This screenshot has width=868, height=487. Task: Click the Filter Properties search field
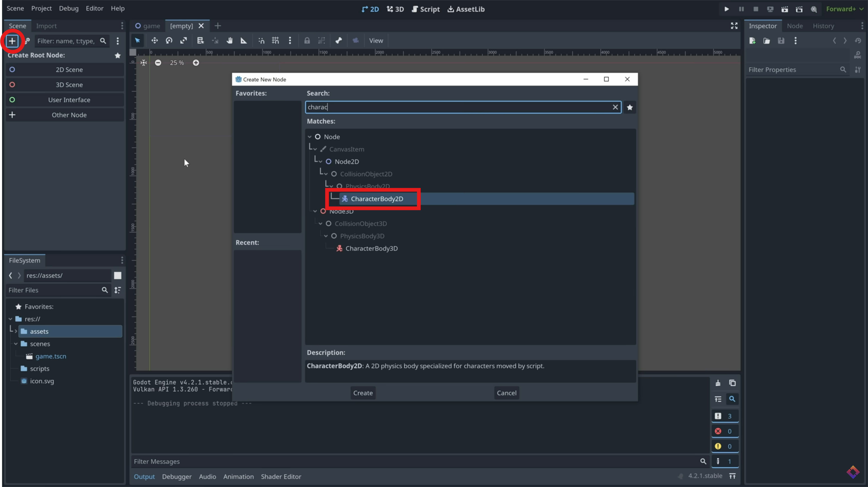[x=792, y=70]
